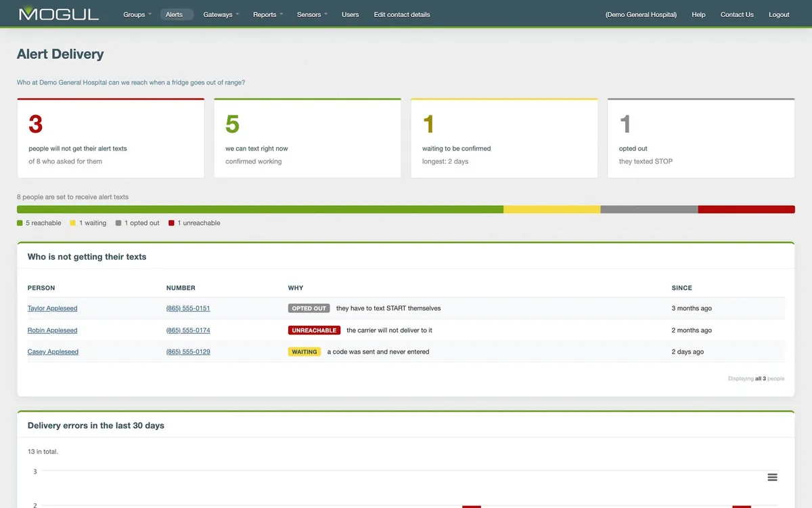Click the Logout link
This screenshot has height=508, width=812.
(779, 14)
